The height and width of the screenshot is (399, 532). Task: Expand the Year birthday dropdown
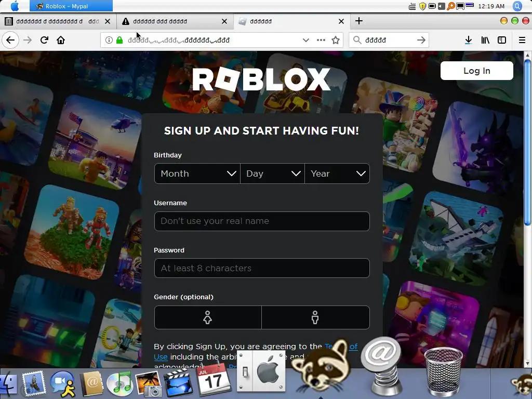(x=337, y=174)
